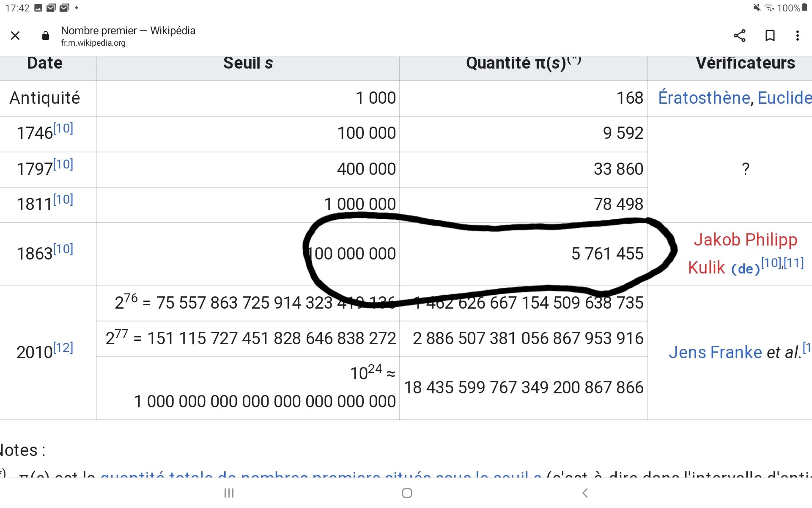812x508 pixels.
Task: Close the Wikipédia custom tab
Action: point(15,36)
